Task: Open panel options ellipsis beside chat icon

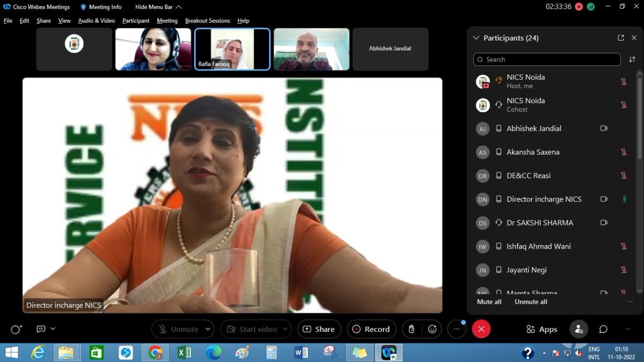Action: point(628,329)
